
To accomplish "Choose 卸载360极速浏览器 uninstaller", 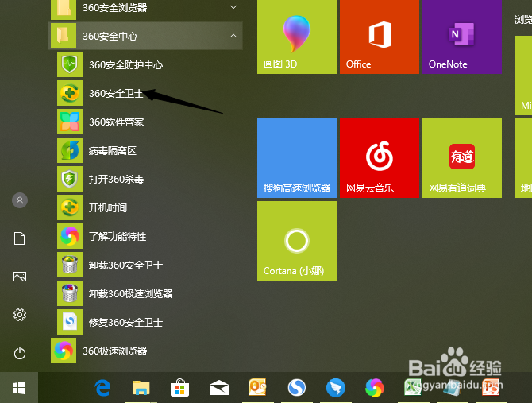I will (x=146, y=293).
